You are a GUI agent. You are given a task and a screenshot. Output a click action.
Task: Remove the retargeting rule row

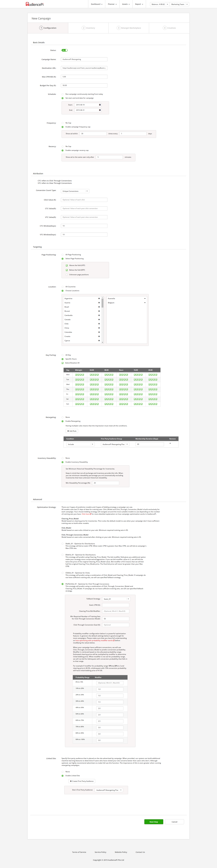point(170,443)
